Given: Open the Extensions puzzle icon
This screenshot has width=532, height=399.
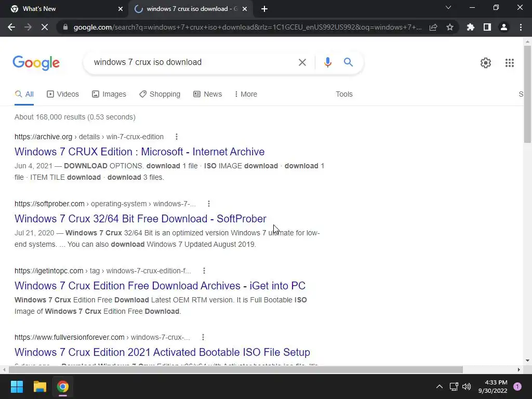Looking at the screenshot, I should 471,27.
